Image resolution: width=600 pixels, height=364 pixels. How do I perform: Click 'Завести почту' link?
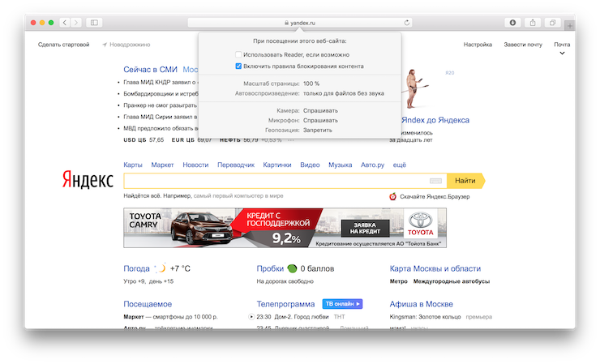tap(523, 45)
